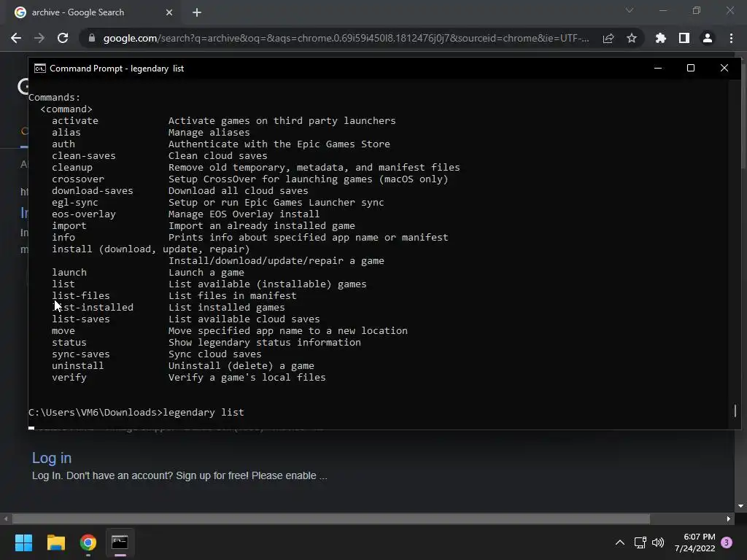747x560 pixels.
Task: Show hidden system tray icons
Action: 620,542
